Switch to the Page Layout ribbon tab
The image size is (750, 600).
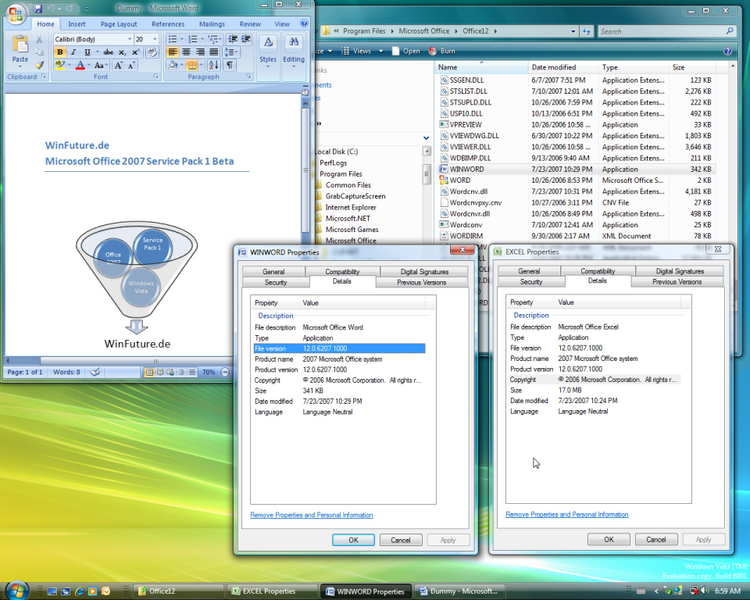point(119,23)
